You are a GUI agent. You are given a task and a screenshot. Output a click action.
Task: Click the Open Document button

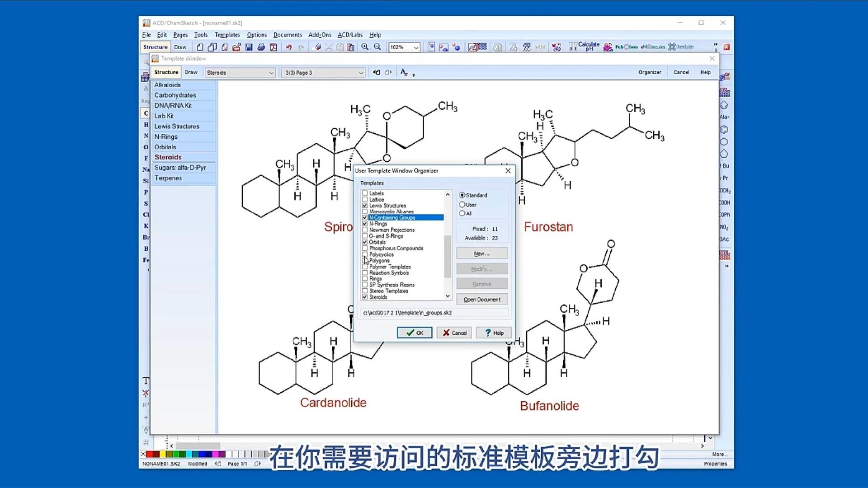click(482, 300)
